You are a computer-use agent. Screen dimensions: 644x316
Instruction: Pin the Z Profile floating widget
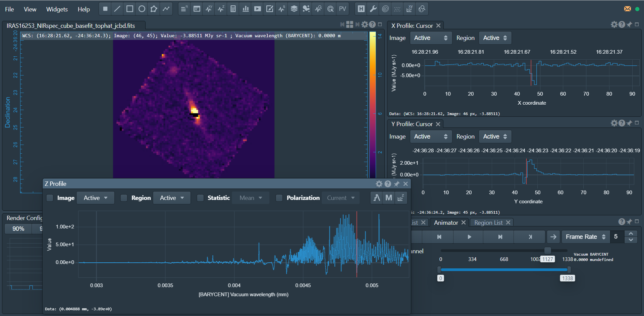pyautogui.click(x=397, y=184)
